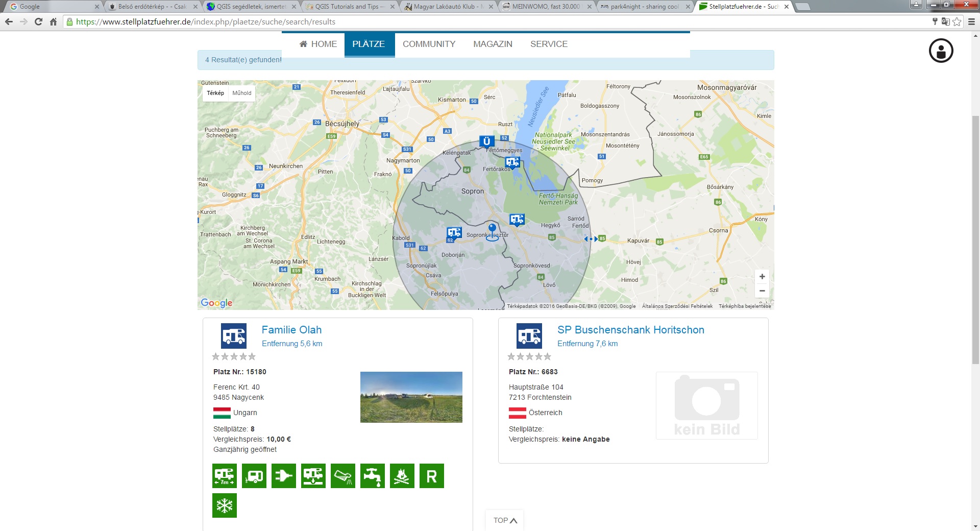Click the saved password key icon

935,21
